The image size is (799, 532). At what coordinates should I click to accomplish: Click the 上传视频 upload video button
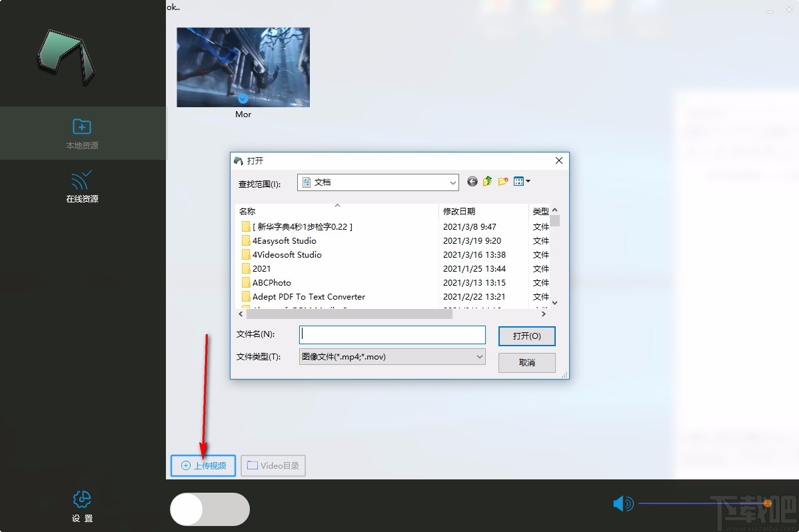point(203,465)
